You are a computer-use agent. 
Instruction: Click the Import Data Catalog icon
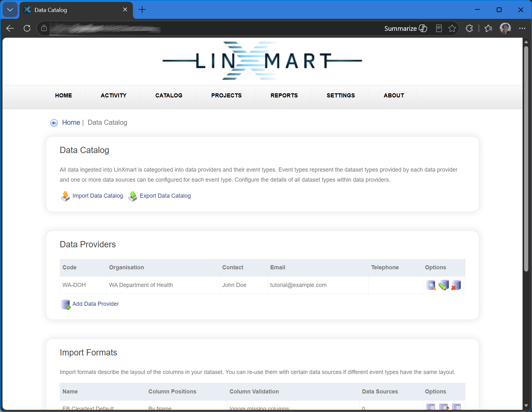65,196
